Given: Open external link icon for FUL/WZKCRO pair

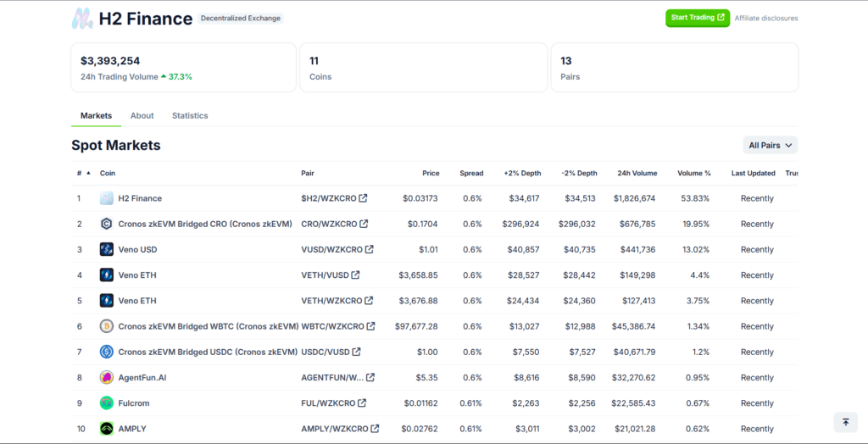Looking at the screenshot, I should pos(361,403).
